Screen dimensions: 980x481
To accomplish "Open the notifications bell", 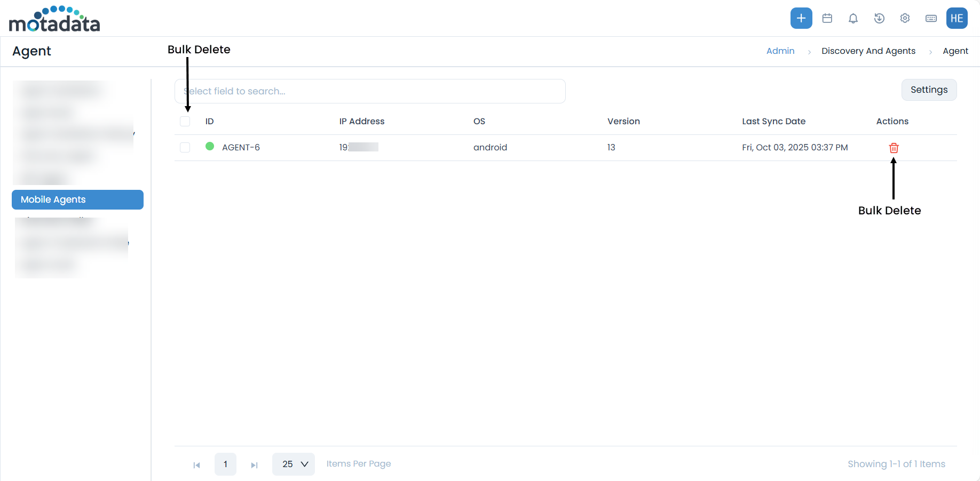I will 853,18.
